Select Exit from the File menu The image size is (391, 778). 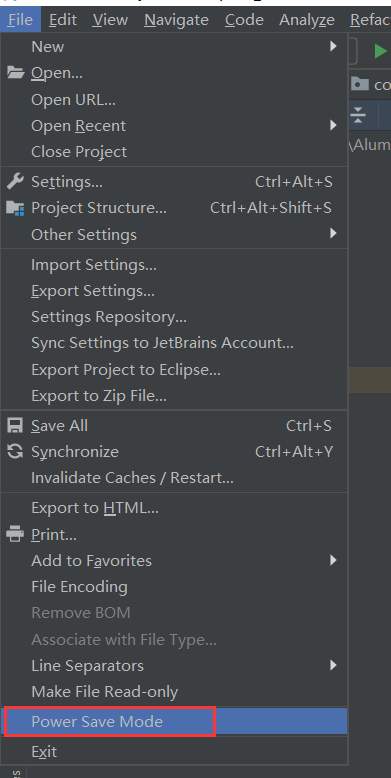174,752
